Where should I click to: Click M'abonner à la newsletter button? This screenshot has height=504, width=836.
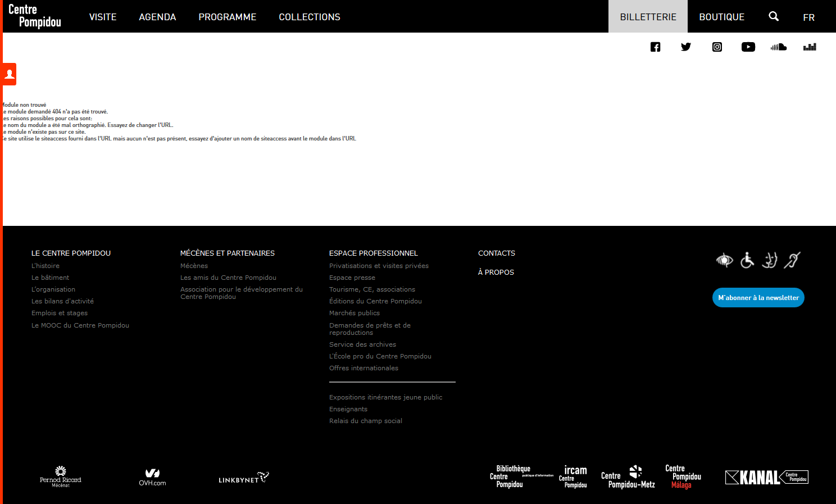[x=758, y=298]
